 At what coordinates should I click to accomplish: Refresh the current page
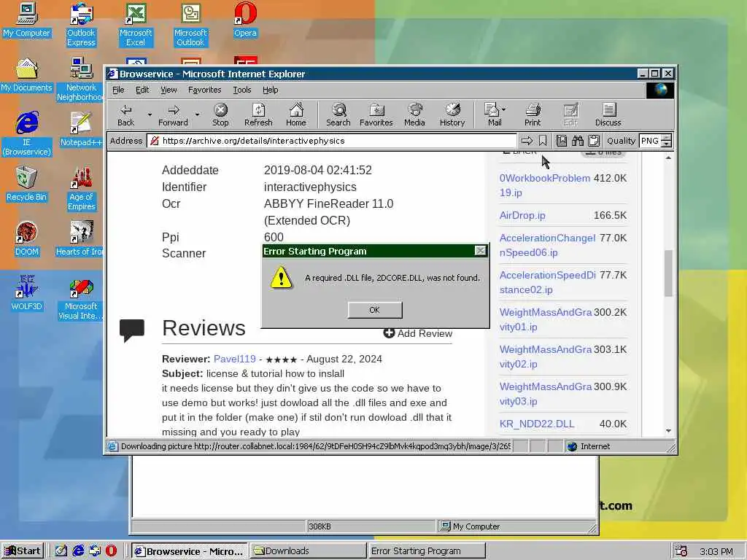pos(258,114)
